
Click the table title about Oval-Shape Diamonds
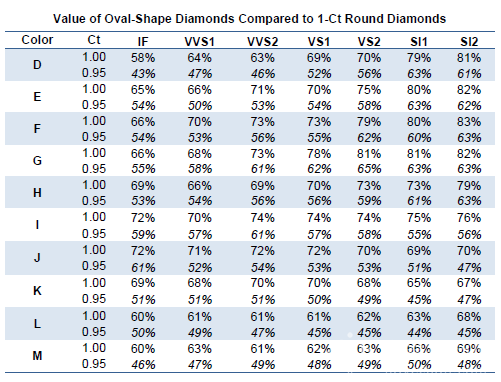pos(250,18)
